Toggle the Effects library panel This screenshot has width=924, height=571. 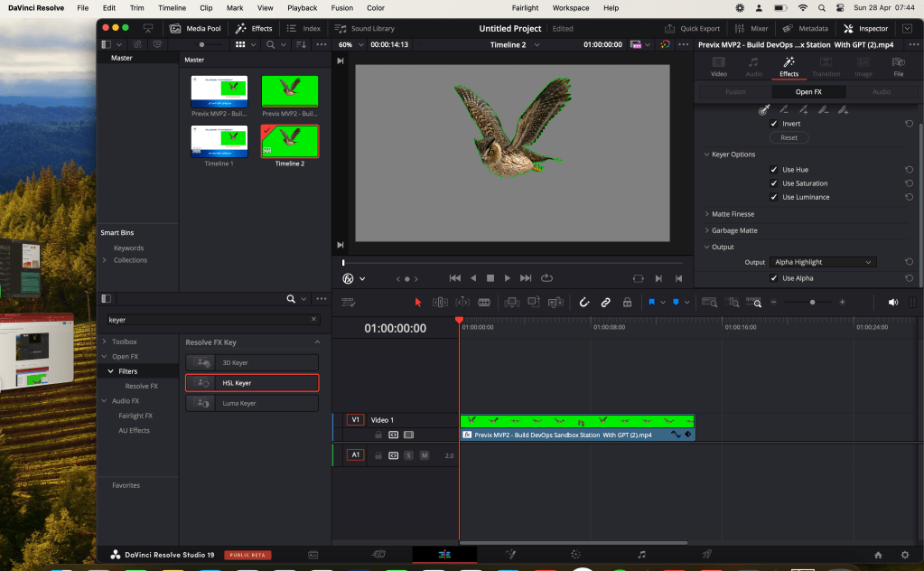[x=254, y=28]
